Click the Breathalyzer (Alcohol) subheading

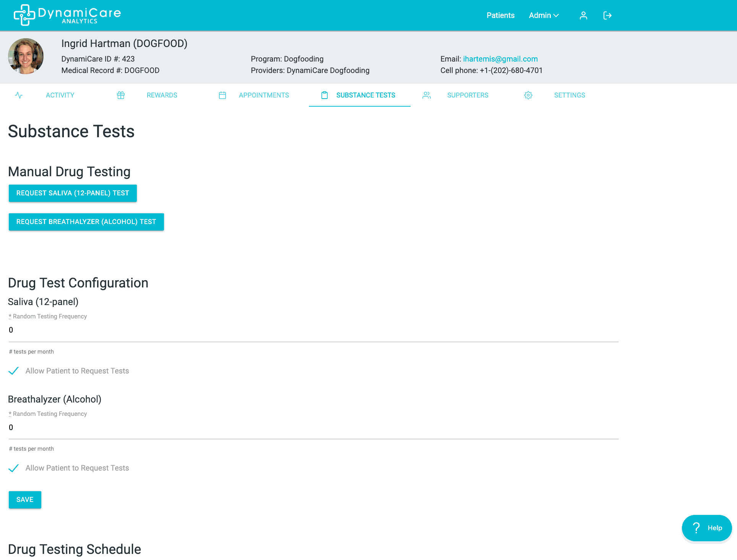pyautogui.click(x=55, y=399)
